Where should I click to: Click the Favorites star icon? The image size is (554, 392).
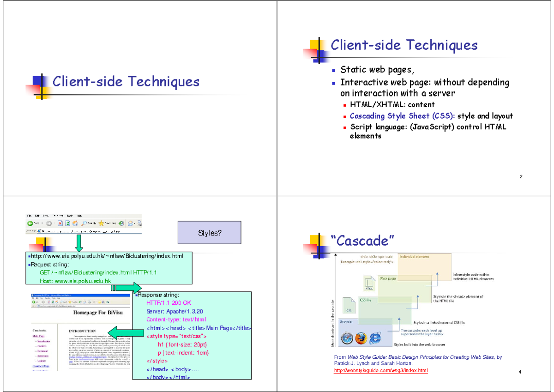pos(101,223)
